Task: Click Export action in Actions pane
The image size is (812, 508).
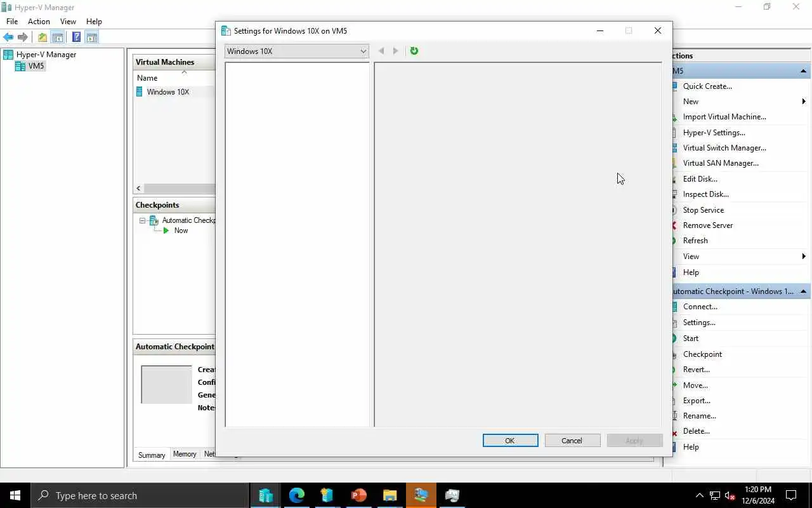Action: tap(697, 401)
